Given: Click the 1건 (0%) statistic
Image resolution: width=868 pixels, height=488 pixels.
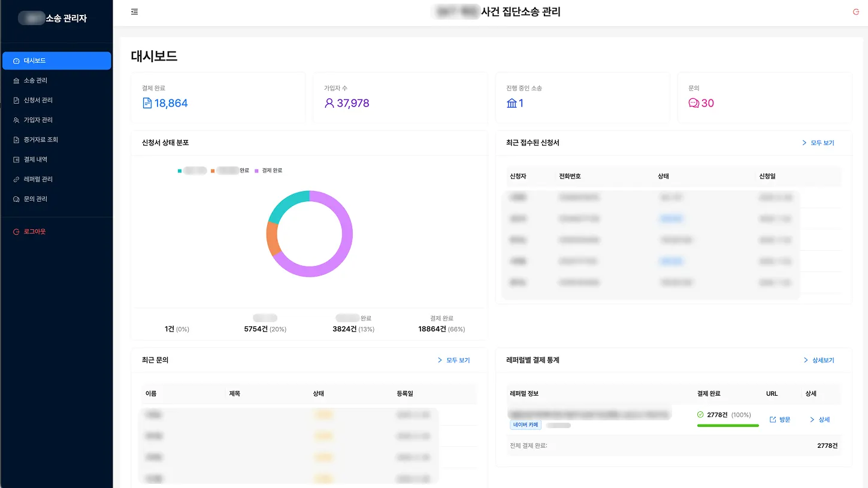Looking at the screenshot, I should pos(177,329).
